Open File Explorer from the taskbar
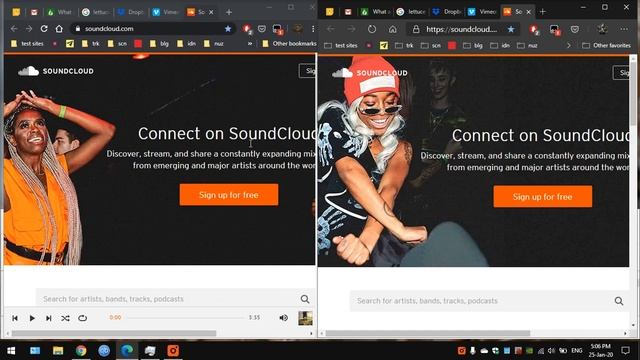 coord(58,351)
